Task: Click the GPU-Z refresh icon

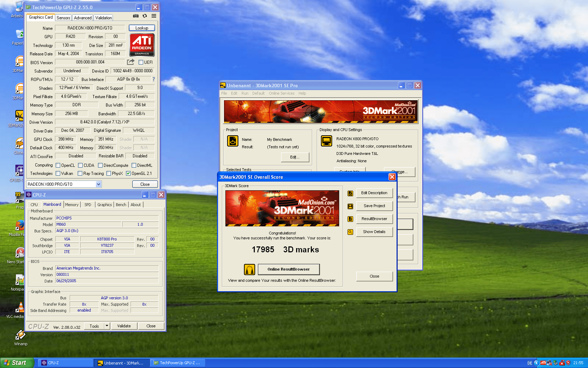Action: 145,16
